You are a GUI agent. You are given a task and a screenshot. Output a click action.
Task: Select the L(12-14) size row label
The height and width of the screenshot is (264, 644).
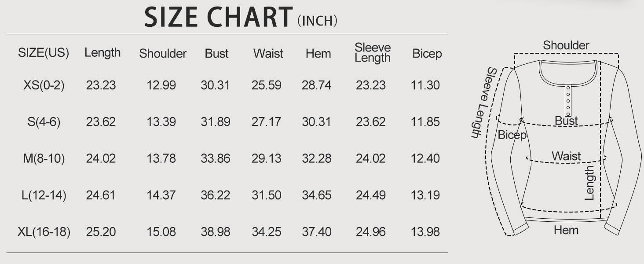tap(44, 195)
